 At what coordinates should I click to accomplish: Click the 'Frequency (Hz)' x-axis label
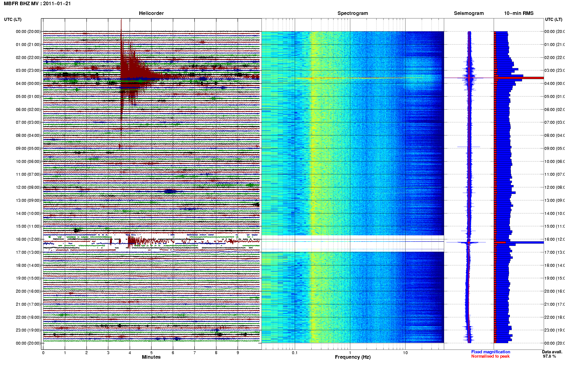[353, 357]
